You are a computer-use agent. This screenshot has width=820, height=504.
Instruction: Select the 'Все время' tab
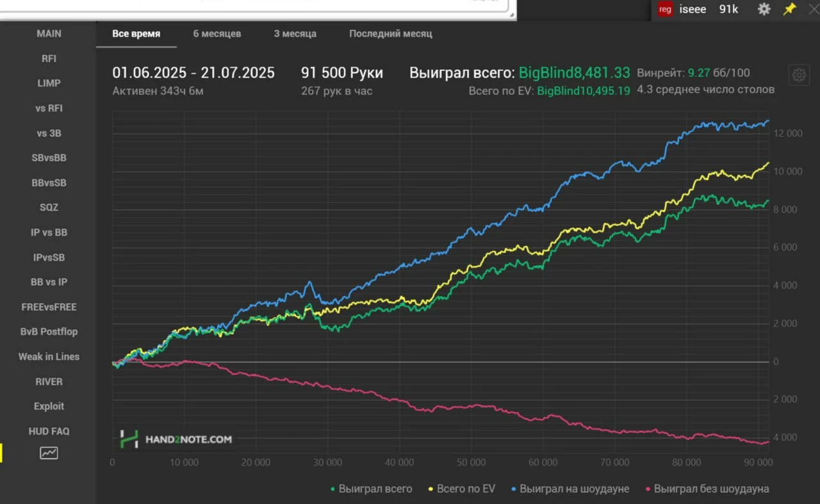click(x=136, y=33)
